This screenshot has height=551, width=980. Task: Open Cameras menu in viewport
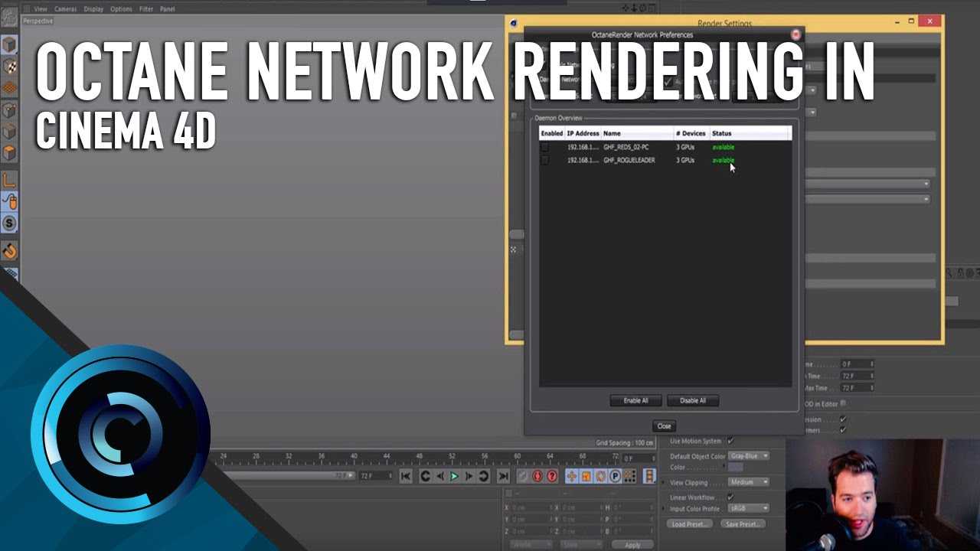(65, 9)
